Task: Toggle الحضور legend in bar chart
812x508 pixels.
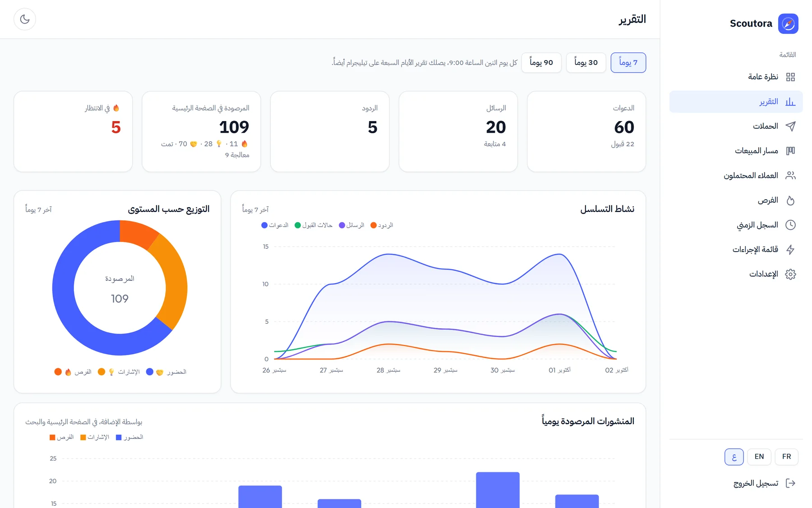Action: pyautogui.click(x=129, y=438)
